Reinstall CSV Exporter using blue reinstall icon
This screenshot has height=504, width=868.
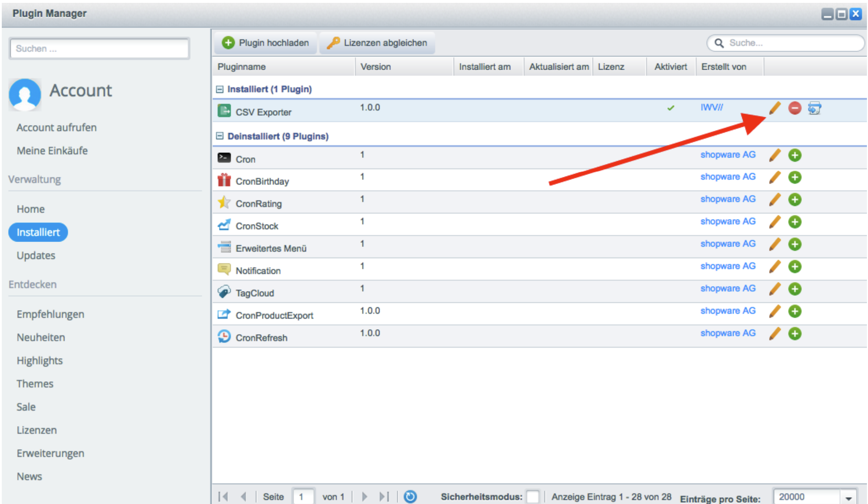click(x=814, y=108)
